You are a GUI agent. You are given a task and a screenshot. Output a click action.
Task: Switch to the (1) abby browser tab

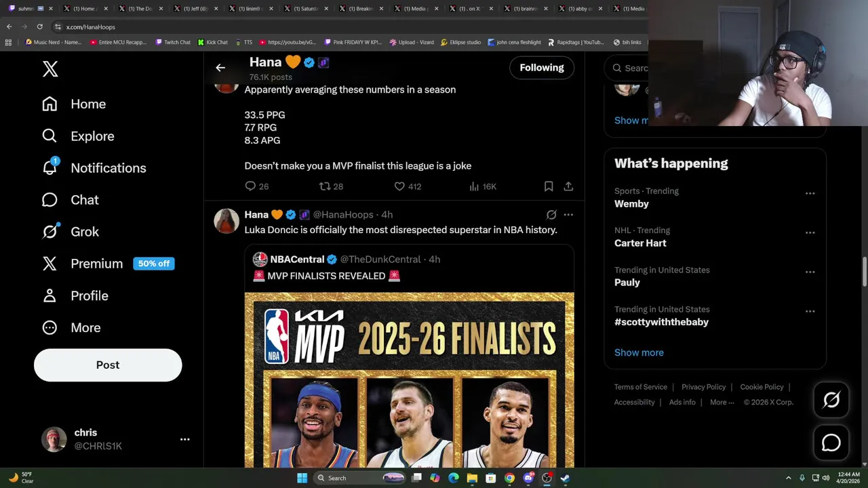(580, 9)
